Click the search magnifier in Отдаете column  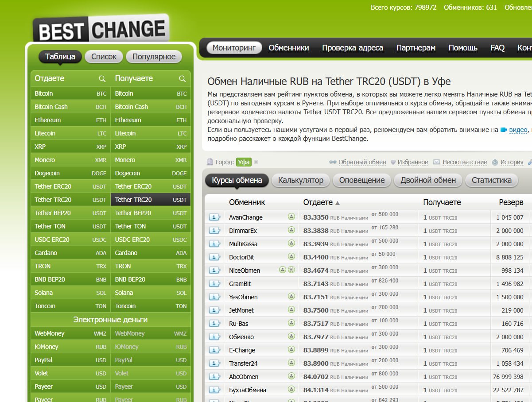(x=102, y=79)
